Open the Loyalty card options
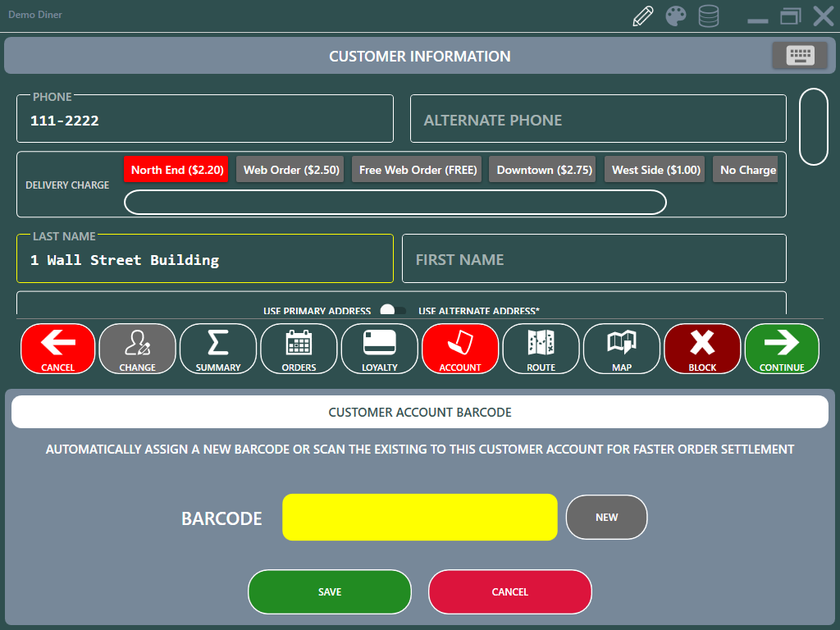 [379, 349]
